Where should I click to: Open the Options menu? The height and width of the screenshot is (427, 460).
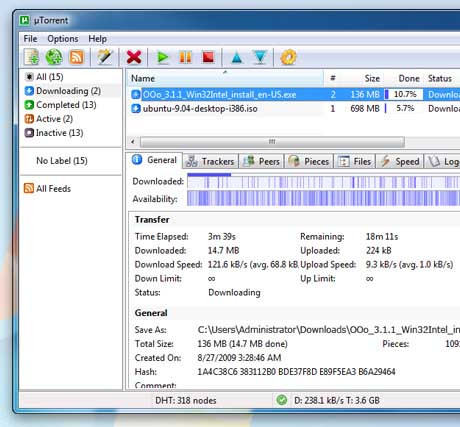click(x=63, y=39)
